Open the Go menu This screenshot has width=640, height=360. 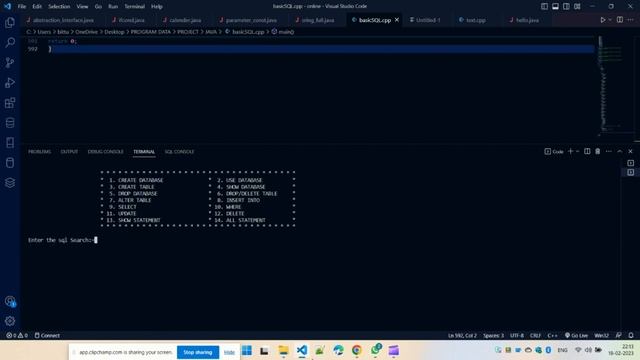pos(98,6)
